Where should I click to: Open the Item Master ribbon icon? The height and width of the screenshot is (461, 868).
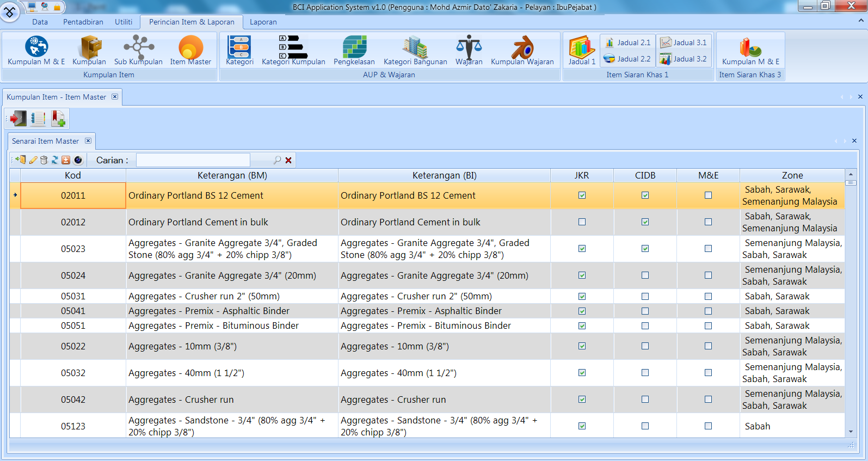tap(190, 51)
